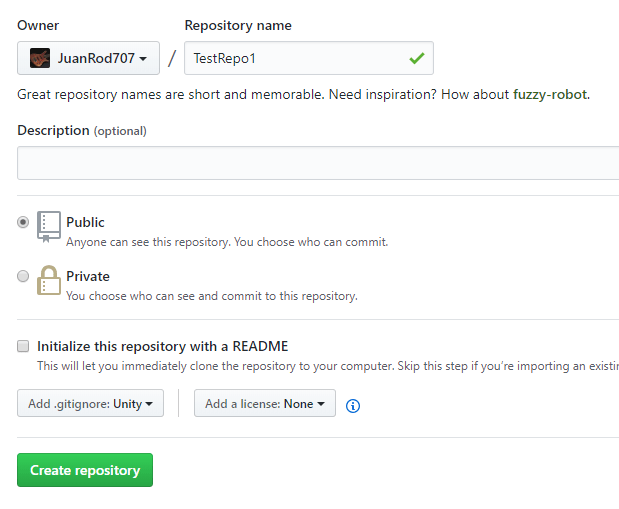Click the green checkmark in repository name field
Image resolution: width=619 pixels, height=509 pixels.
click(416, 58)
